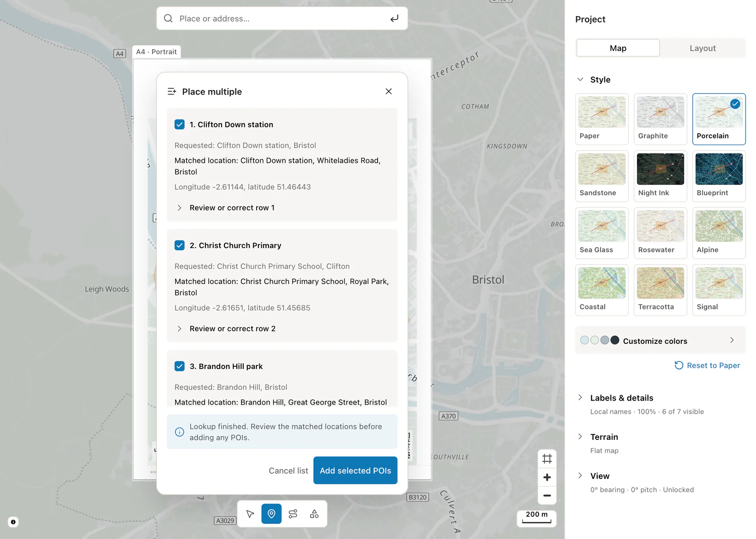Choose the Alpine map style
Screen dimensions: 756x539
coord(719,233)
